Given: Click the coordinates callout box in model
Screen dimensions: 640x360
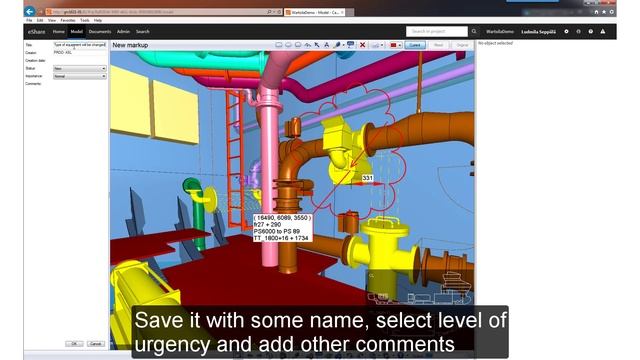Looking at the screenshot, I should (x=282, y=228).
